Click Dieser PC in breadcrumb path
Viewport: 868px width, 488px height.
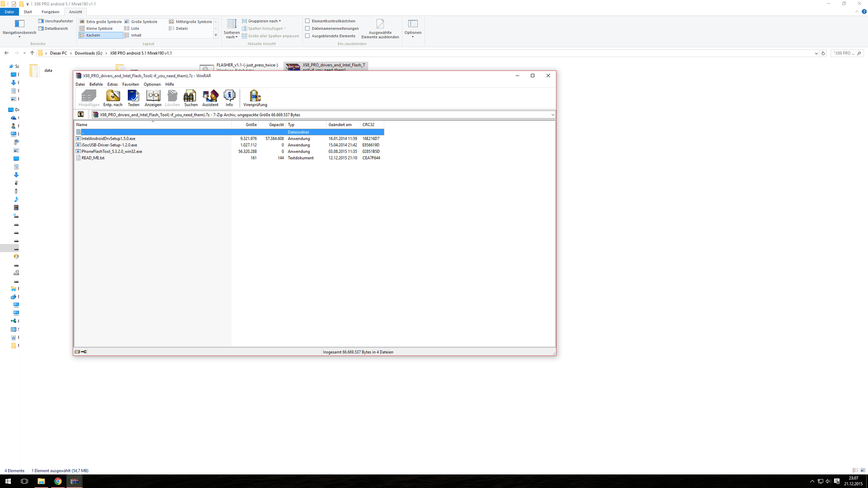[x=58, y=53]
